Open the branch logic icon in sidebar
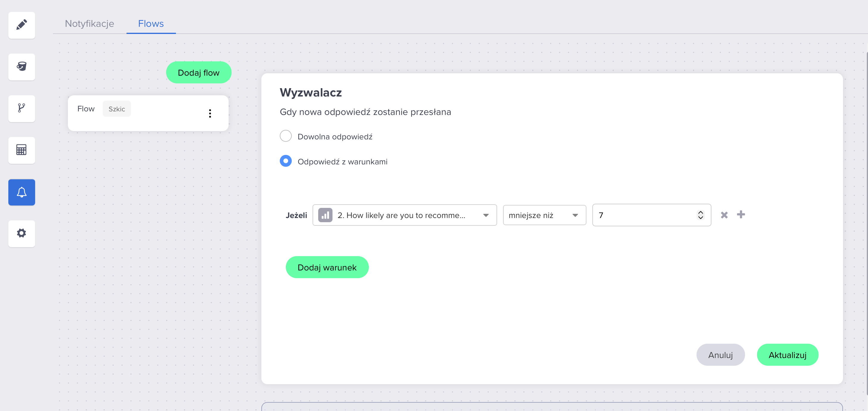The height and width of the screenshot is (411, 868). (21, 108)
